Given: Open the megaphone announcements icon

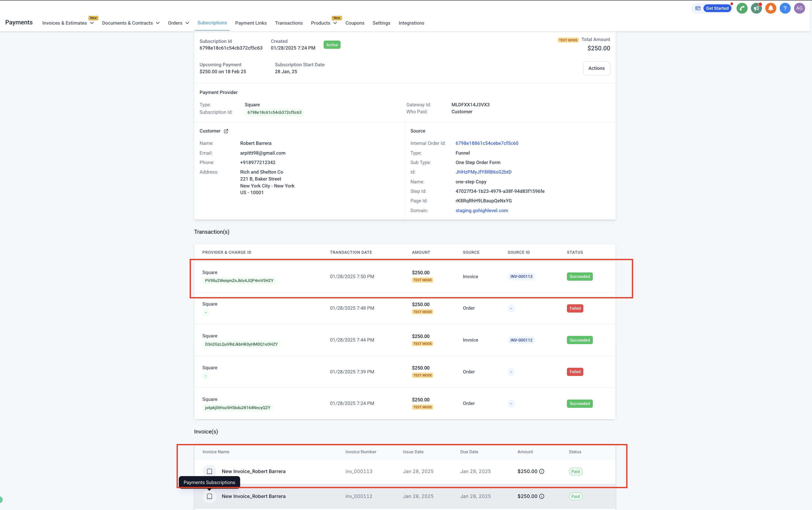Looking at the screenshot, I should click(x=756, y=8).
